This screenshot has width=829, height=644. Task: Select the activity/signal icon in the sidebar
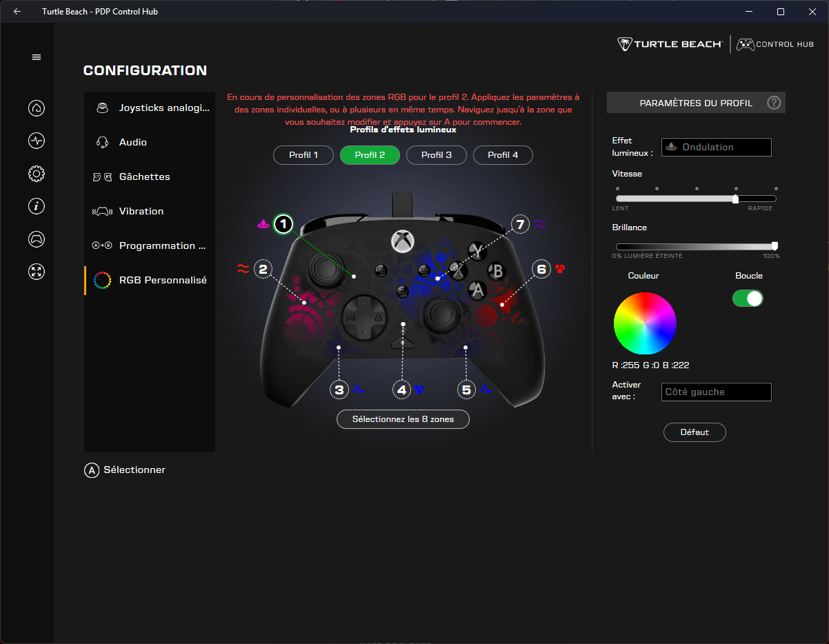(x=36, y=141)
